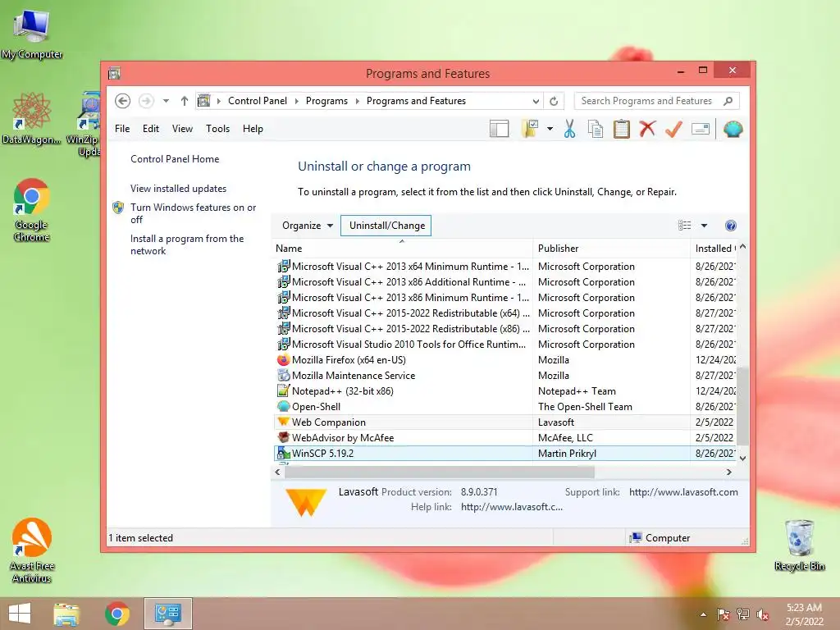Sort by Installed On column header
This screenshot has width=840, height=630.
[x=714, y=249]
